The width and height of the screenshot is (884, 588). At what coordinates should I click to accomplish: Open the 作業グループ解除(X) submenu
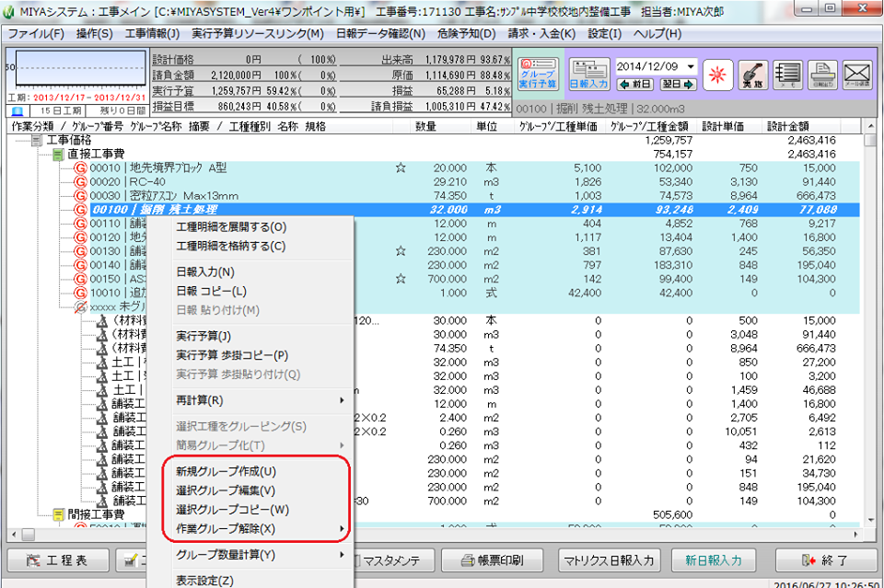250,529
